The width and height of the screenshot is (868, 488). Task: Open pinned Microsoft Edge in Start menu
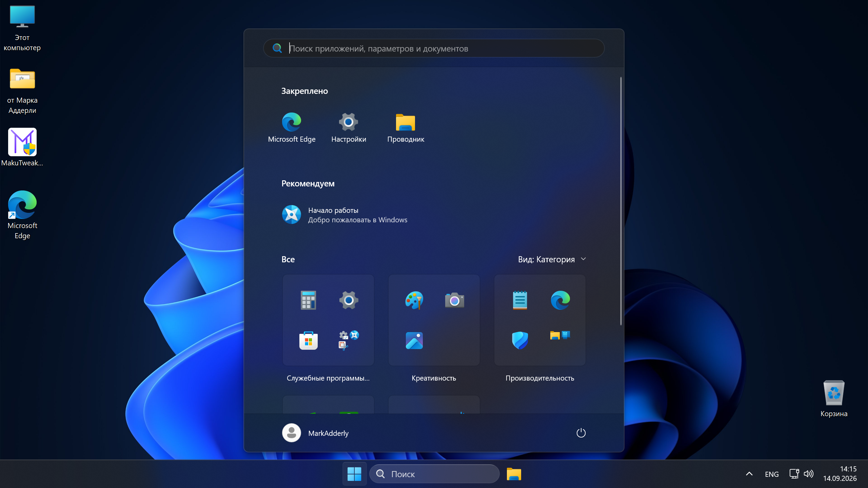292,128
